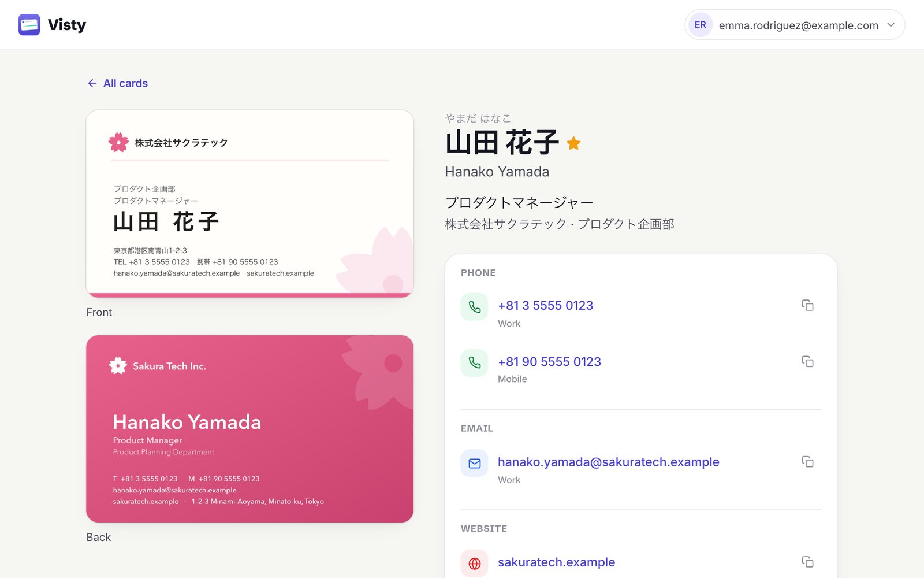Click the Work label under the email address

click(x=509, y=480)
